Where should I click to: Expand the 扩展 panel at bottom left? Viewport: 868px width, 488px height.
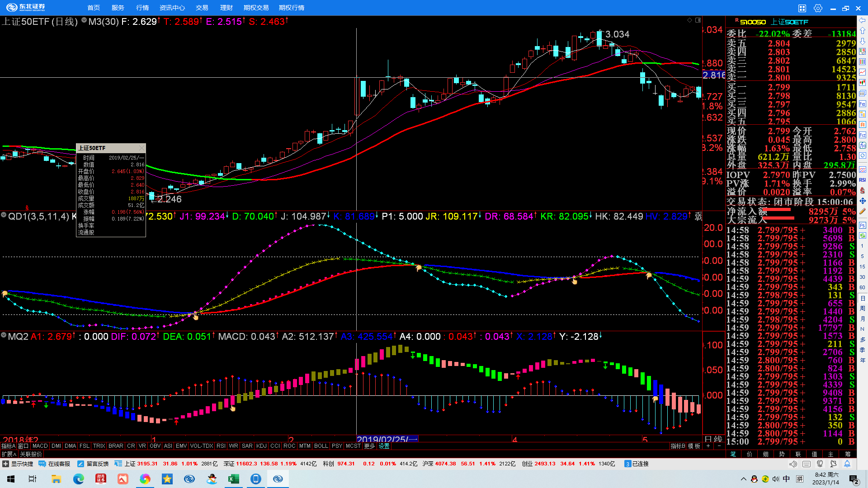pos(9,454)
